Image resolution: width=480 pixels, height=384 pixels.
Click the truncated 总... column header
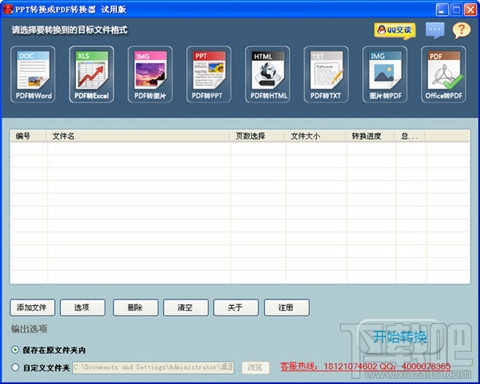[x=411, y=136]
